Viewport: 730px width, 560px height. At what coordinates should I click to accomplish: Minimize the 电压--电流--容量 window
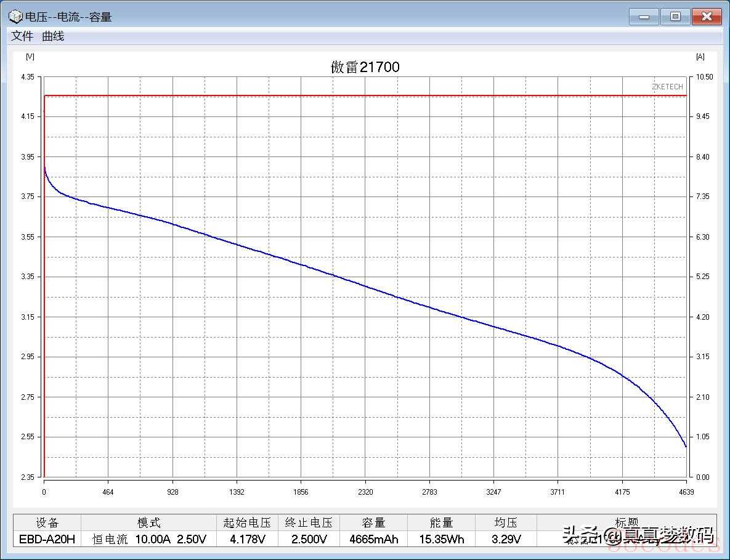tap(644, 17)
